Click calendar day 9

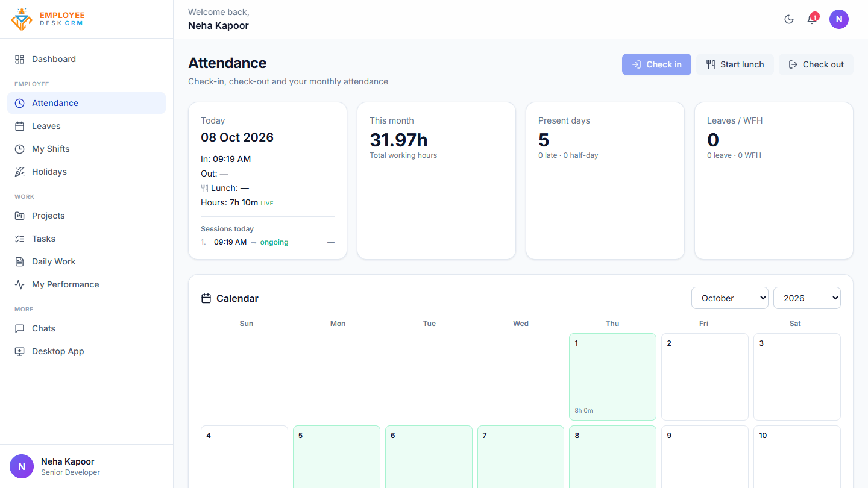pos(705,457)
